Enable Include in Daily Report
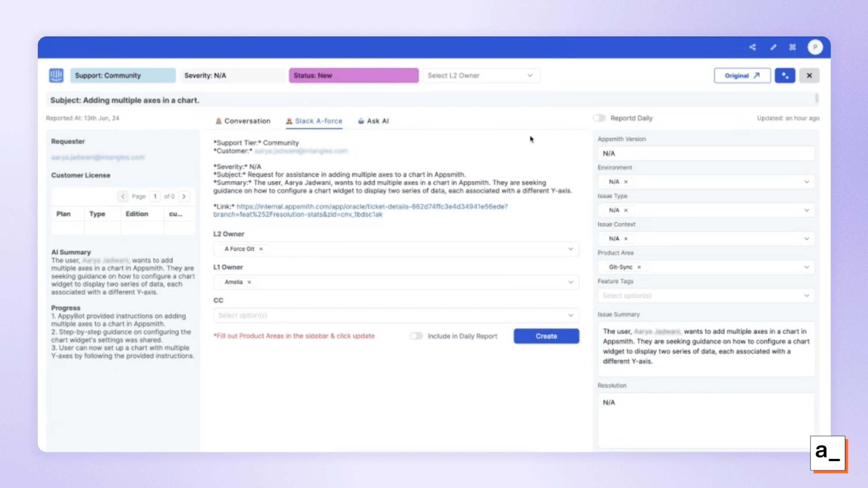The height and width of the screenshot is (488, 868). click(x=416, y=336)
